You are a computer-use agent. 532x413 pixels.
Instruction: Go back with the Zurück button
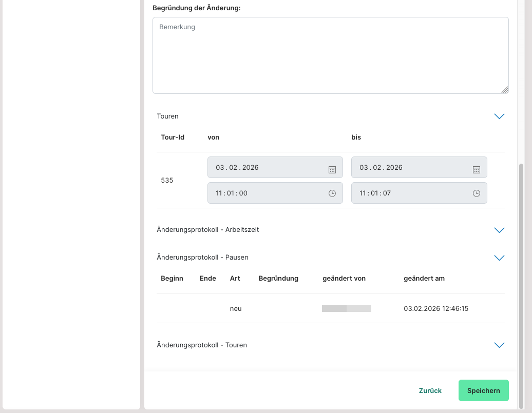(x=430, y=390)
